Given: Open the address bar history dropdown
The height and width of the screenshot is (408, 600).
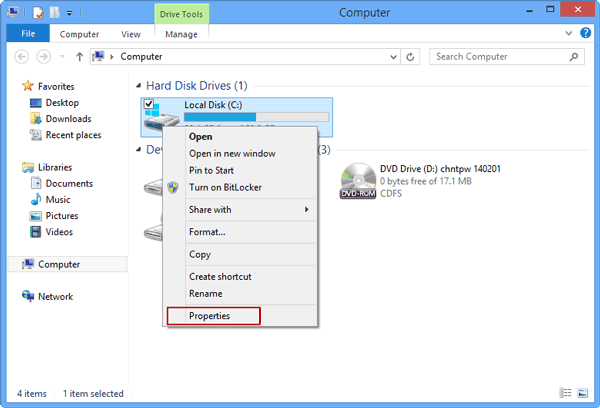Looking at the screenshot, I should (x=393, y=57).
